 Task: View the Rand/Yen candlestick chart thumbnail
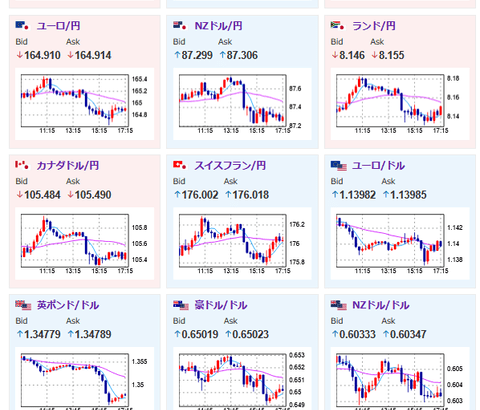[400, 104]
